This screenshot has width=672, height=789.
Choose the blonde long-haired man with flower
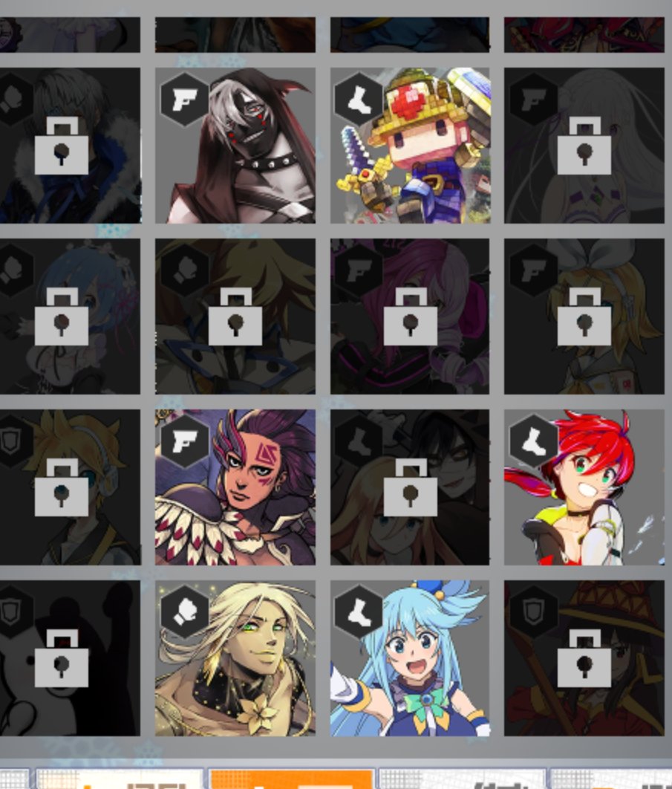(235, 658)
